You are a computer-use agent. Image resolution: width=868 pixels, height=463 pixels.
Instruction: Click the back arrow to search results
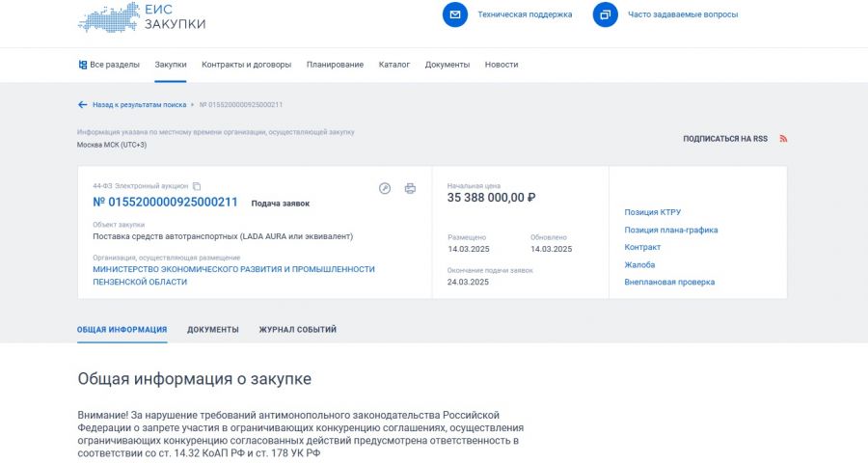(82, 104)
